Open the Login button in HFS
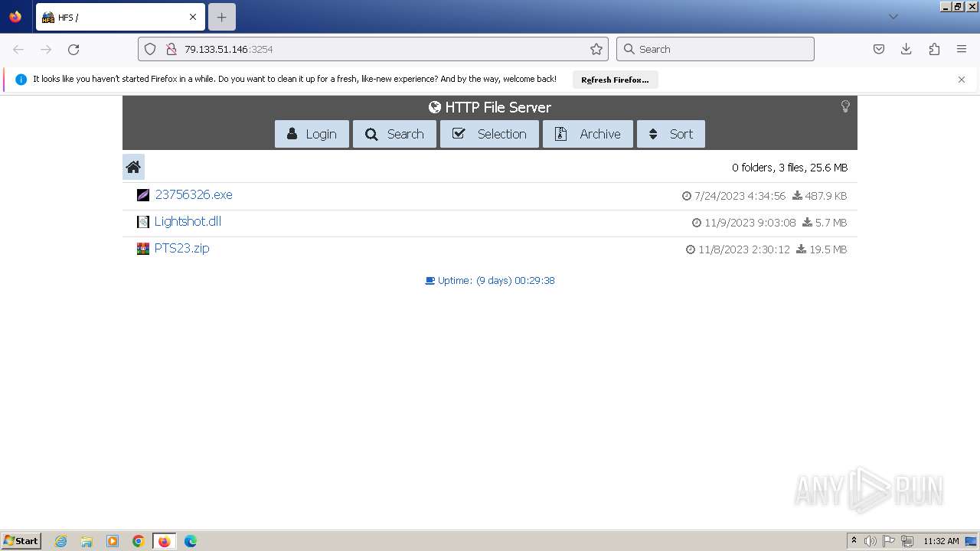The image size is (980, 551). (x=312, y=134)
